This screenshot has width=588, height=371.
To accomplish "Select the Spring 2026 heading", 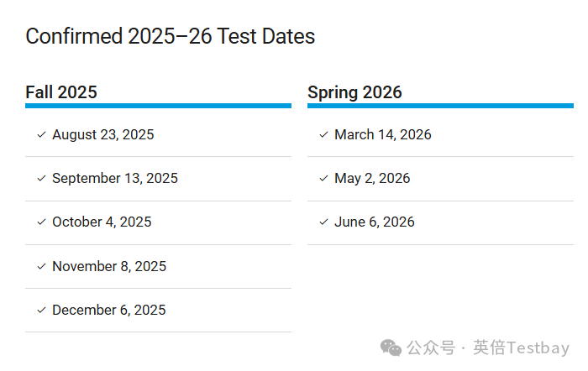I will (x=354, y=92).
